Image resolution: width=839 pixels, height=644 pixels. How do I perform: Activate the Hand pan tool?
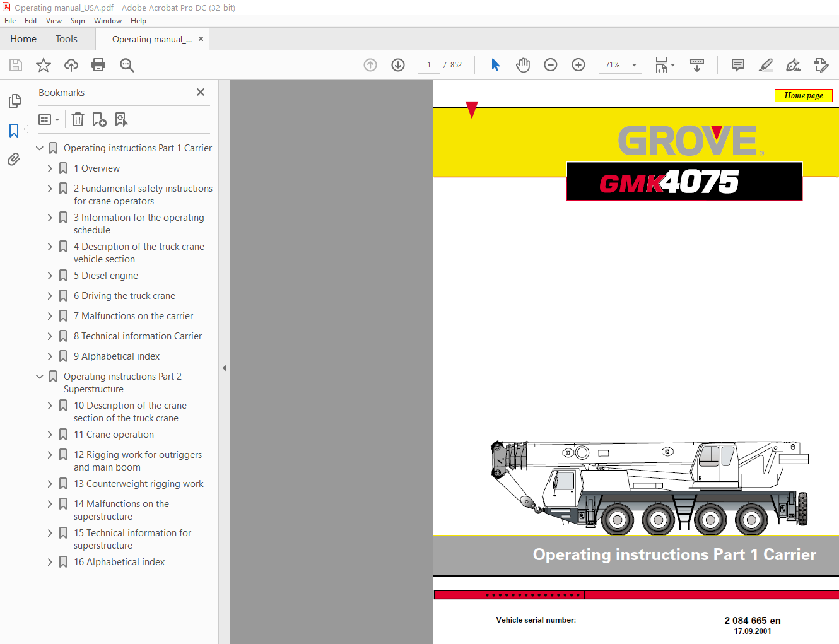523,65
